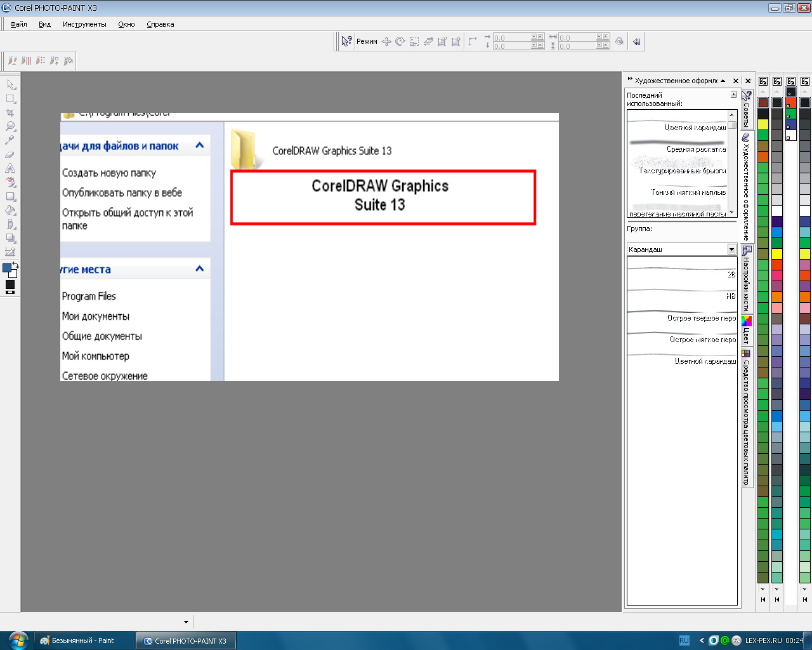Viewport: 812px width, 650px height.
Task: Click the first brush toolbar icon
Action: [12, 61]
